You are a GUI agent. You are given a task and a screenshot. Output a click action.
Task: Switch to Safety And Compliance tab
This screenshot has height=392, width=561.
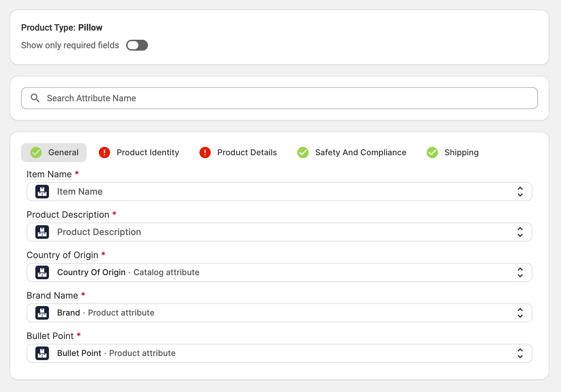pos(352,153)
